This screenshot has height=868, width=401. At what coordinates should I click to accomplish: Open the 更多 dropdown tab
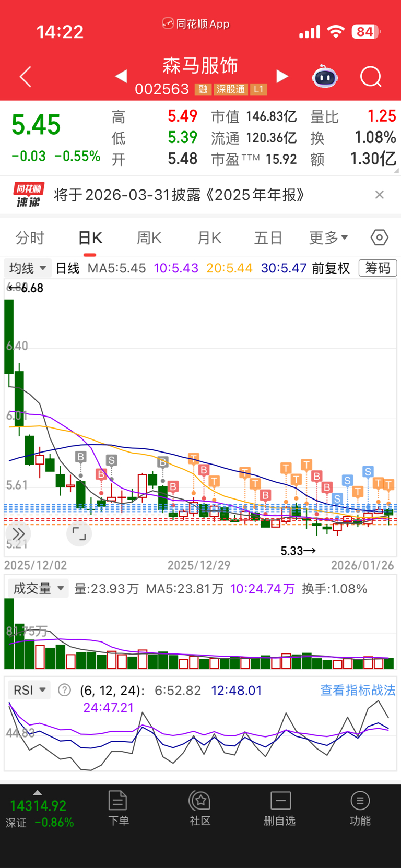328,238
